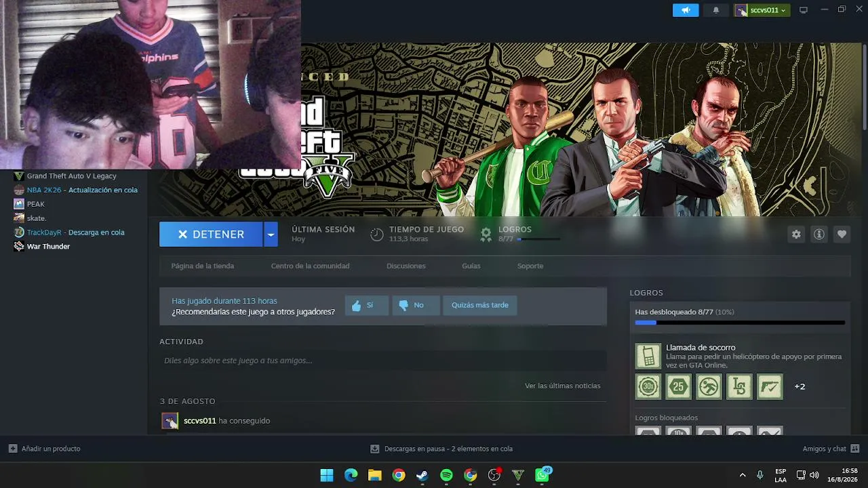
Task: Open Ver las últimas noticias link
Action: [563, 386]
